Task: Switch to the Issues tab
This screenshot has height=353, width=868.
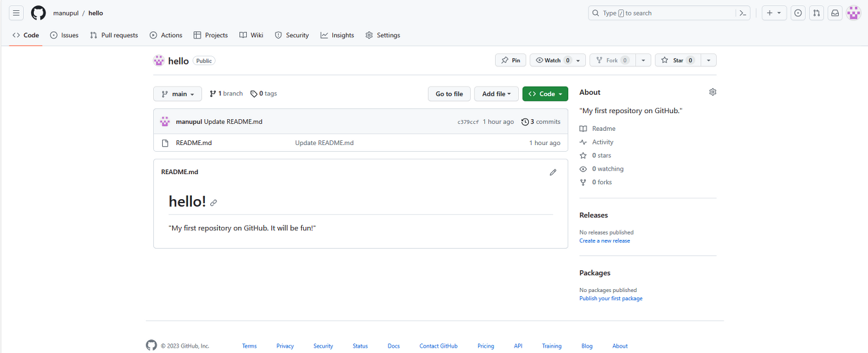Action: point(64,35)
